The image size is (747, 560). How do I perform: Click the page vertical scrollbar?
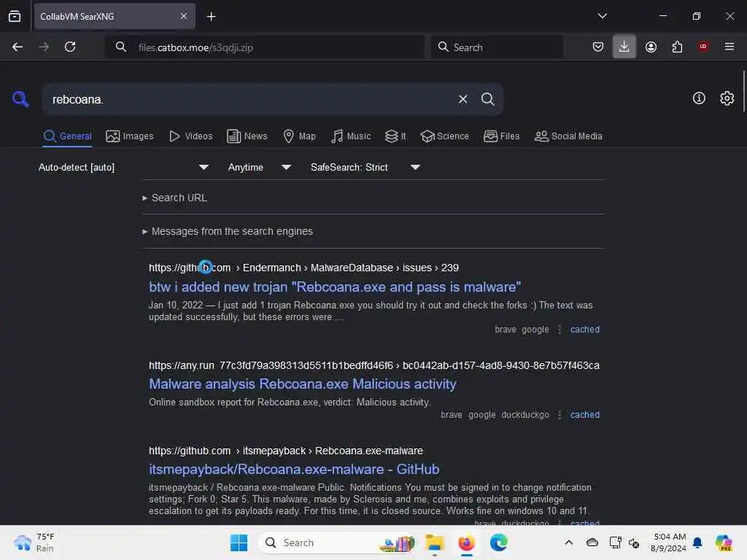coord(743,90)
